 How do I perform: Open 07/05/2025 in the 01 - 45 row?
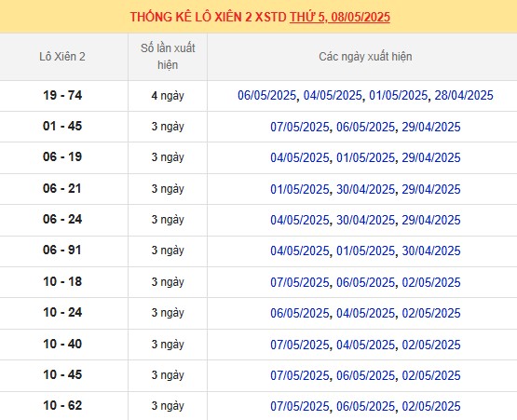[300, 127]
